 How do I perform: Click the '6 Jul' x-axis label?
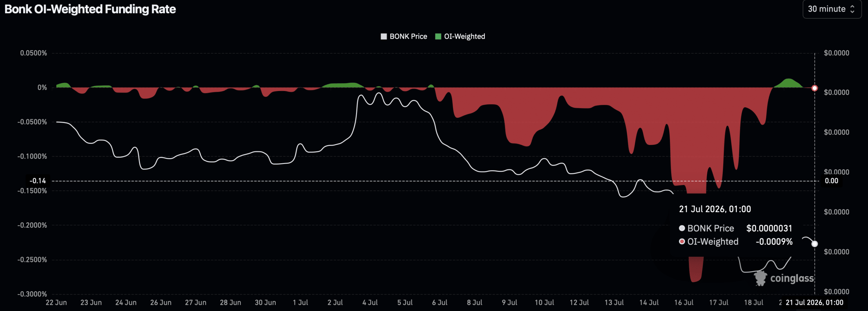pos(439,302)
